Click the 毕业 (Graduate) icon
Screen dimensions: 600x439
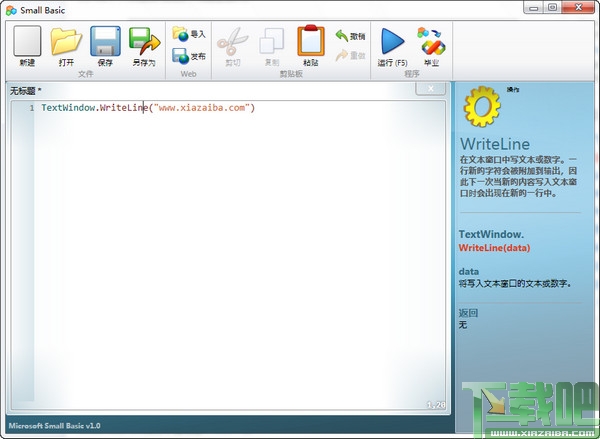click(431, 41)
